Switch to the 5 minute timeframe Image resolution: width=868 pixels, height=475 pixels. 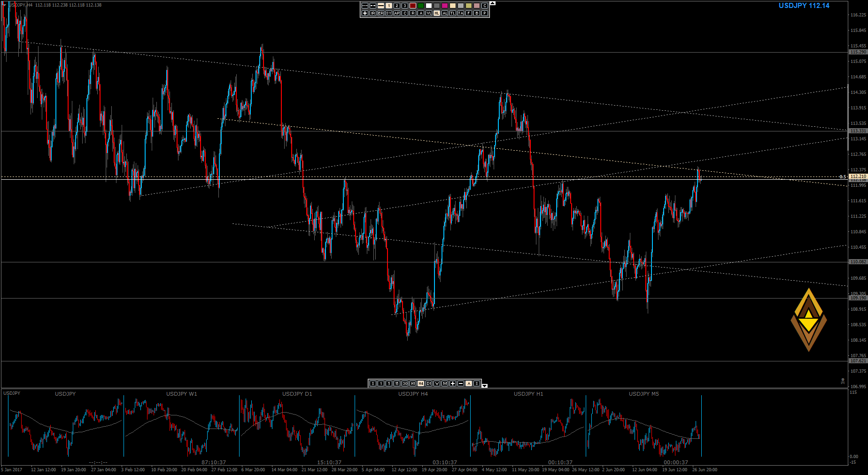[x=389, y=383]
